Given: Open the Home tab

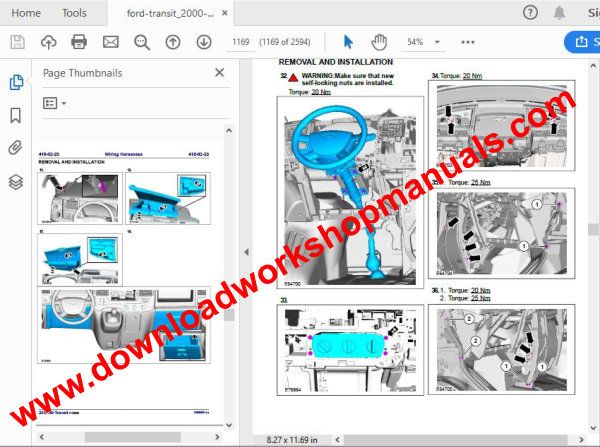Looking at the screenshot, I should 26,13.
